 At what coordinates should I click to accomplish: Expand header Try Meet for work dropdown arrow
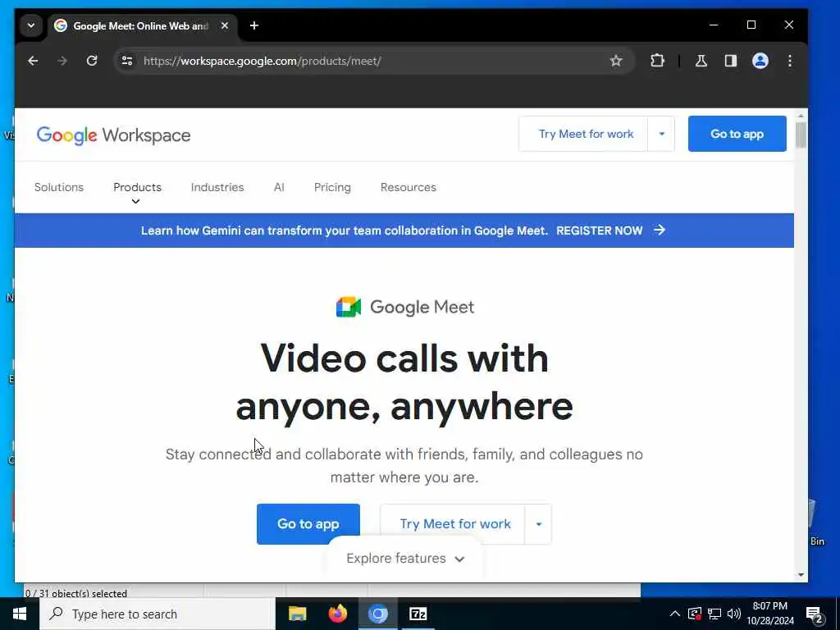click(x=662, y=134)
